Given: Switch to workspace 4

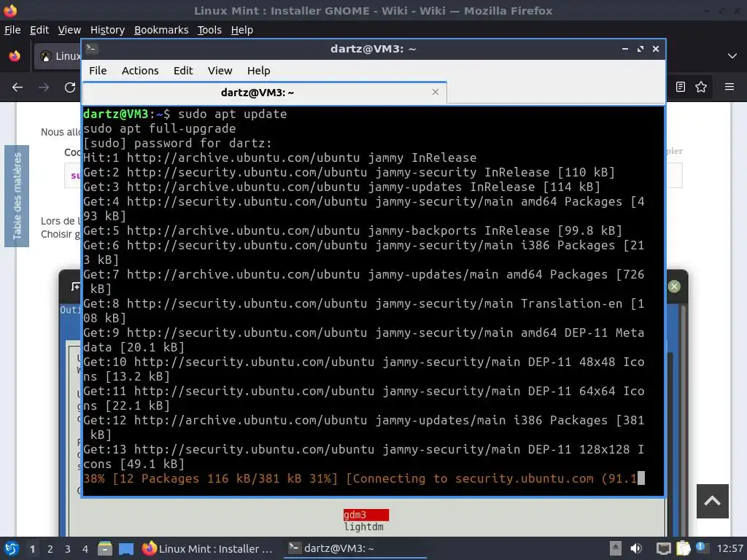Looking at the screenshot, I should 85,549.
